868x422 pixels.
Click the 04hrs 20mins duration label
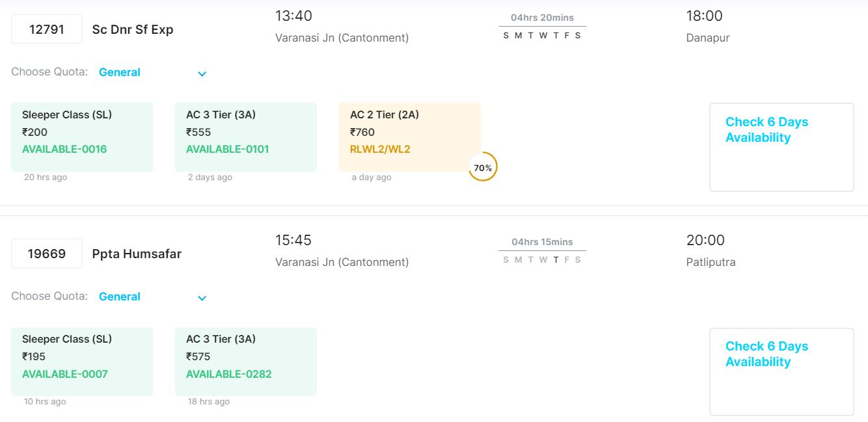click(542, 18)
